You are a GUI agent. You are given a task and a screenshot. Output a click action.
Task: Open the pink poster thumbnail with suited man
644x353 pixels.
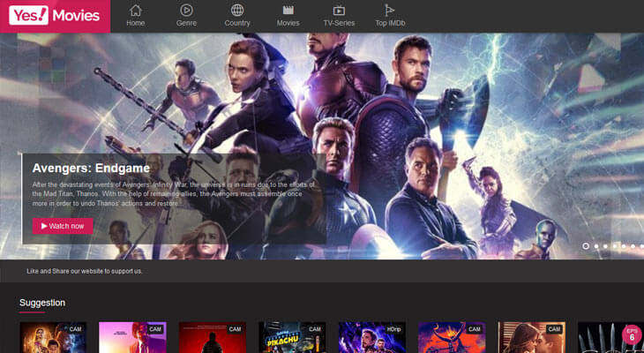pos(132,337)
